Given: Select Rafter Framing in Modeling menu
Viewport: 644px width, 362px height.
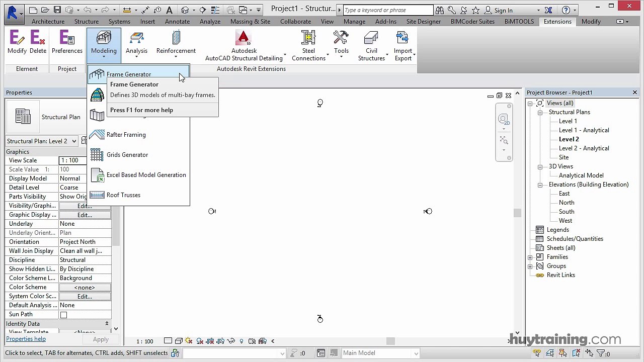Looking at the screenshot, I should click(x=138, y=135).
